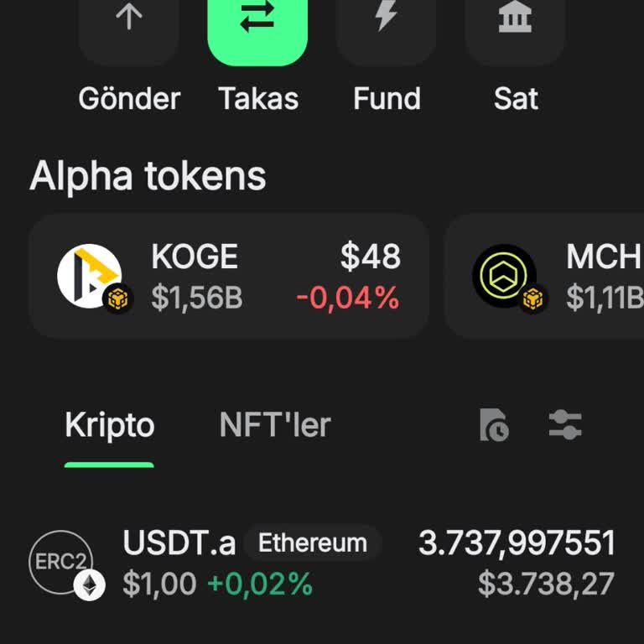This screenshot has height=644, width=644.
Task: Tap the Fund label
Action: [386, 99]
